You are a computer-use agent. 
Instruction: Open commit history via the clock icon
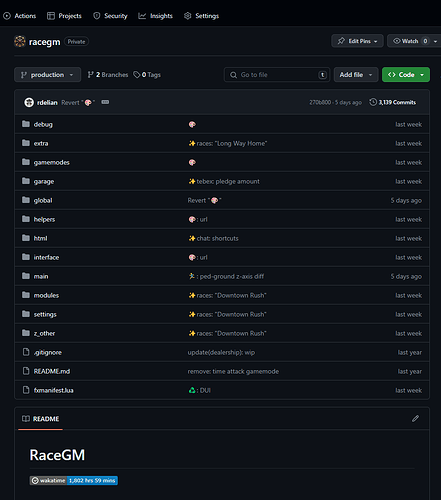click(x=373, y=102)
